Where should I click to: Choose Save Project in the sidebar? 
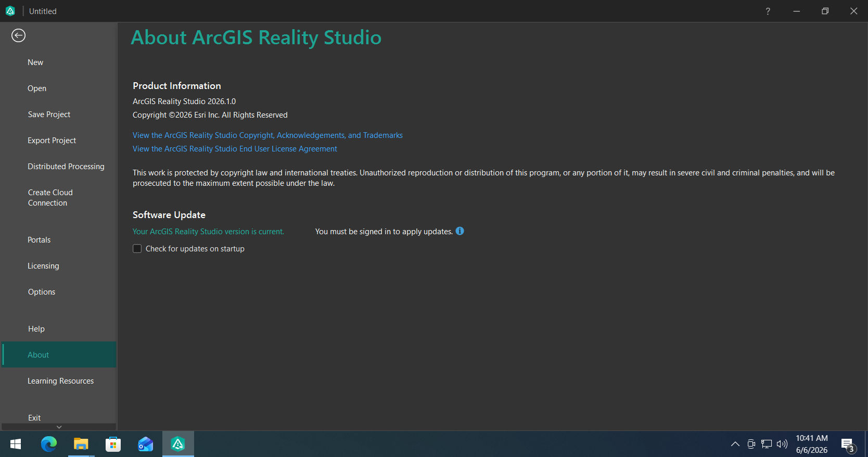[49, 115]
